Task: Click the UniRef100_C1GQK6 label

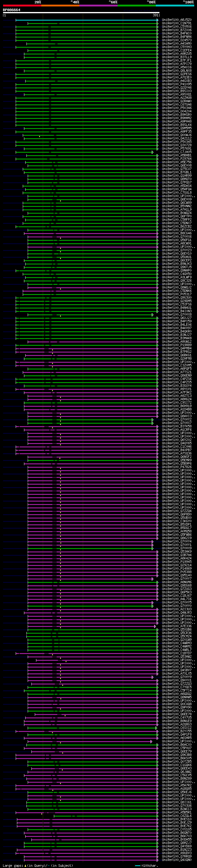Action: click(x=177, y=765)
